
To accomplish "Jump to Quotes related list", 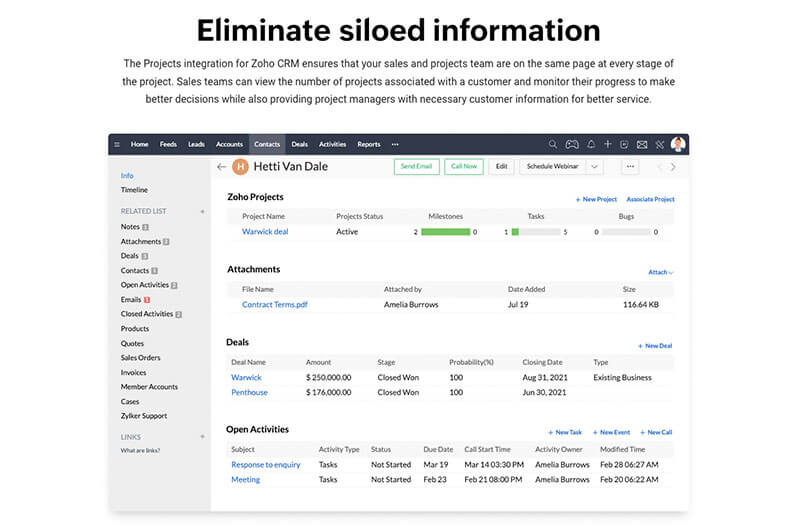I will [x=132, y=343].
